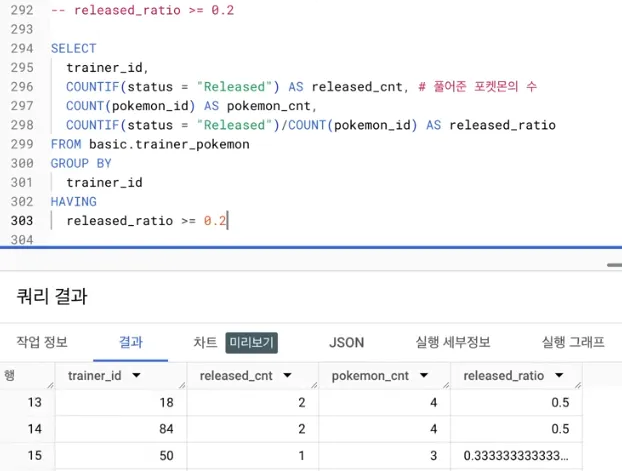Screen dimensions: 622x471
Task: Click released_ratio alias on line 298
Action: [502, 125]
